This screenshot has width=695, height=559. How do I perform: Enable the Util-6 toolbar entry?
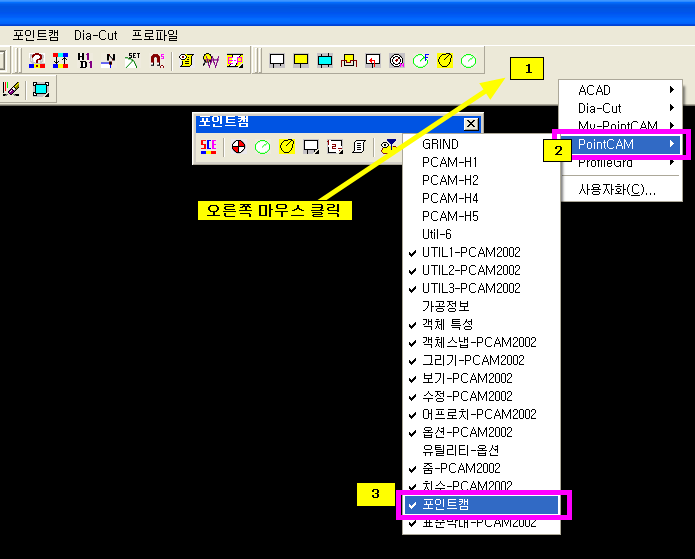481,235
